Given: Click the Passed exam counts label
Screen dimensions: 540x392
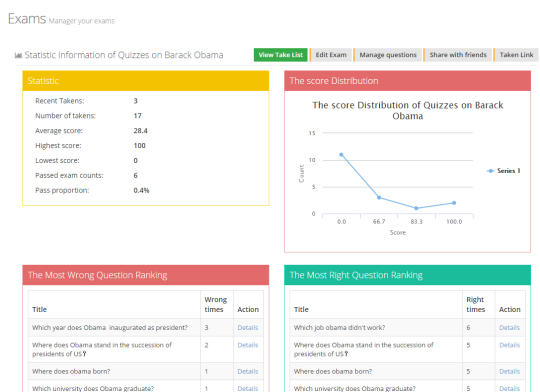Looking at the screenshot, I should pyautogui.click(x=69, y=175).
